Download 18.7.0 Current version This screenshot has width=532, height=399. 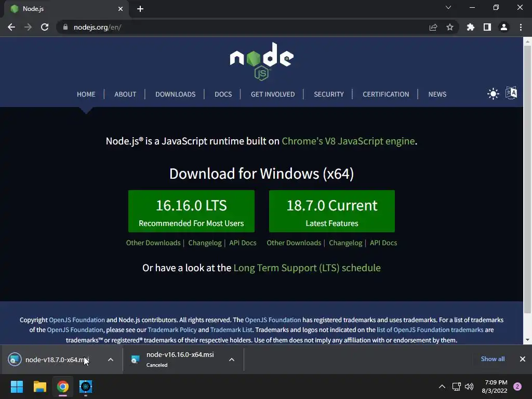pos(332,211)
